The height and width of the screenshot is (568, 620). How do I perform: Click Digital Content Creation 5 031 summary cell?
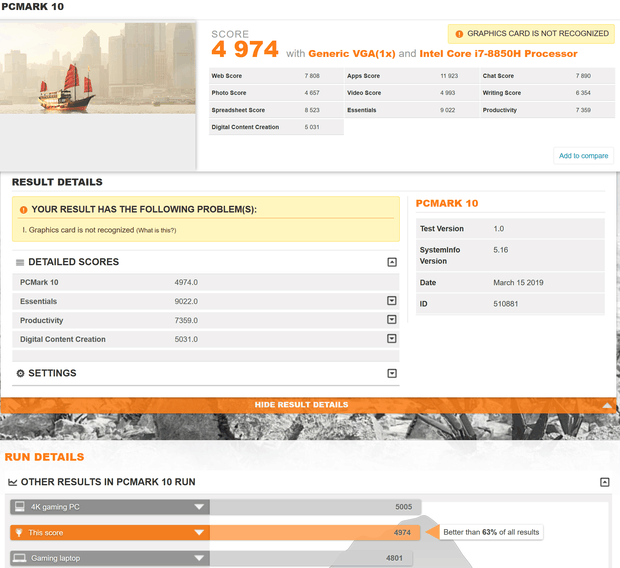tap(276, 127)
